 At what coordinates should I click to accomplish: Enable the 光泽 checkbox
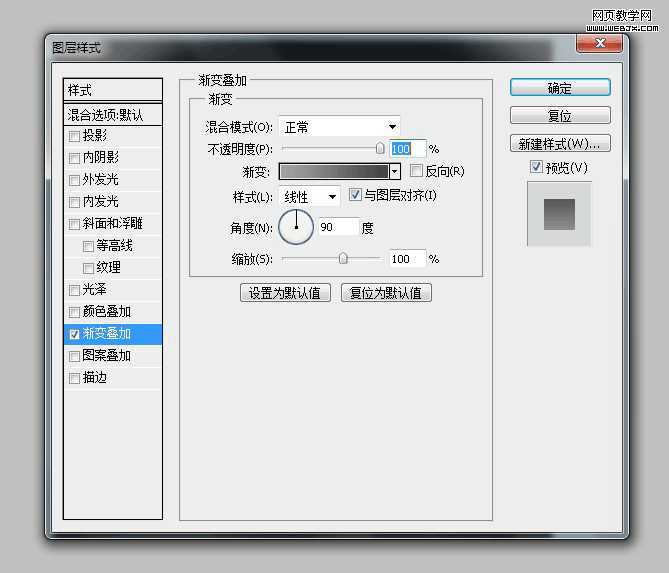pyautogui.click(x=74, y=290)
